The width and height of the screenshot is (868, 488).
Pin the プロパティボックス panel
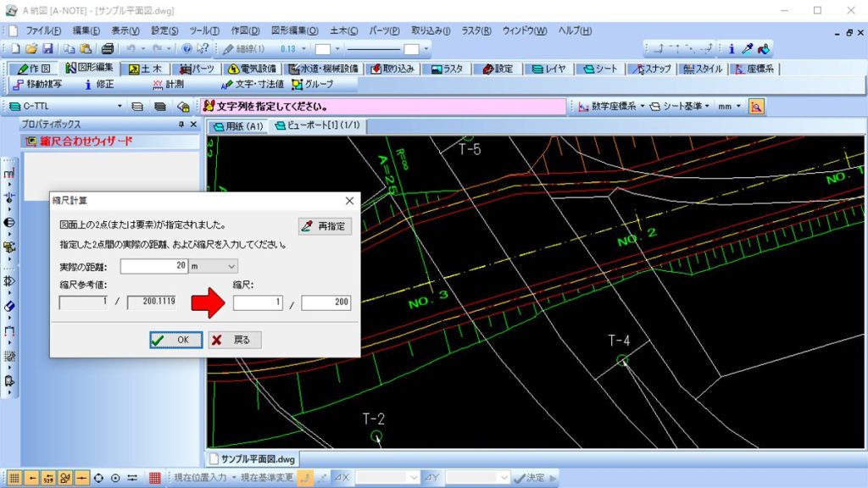point(181,125)
